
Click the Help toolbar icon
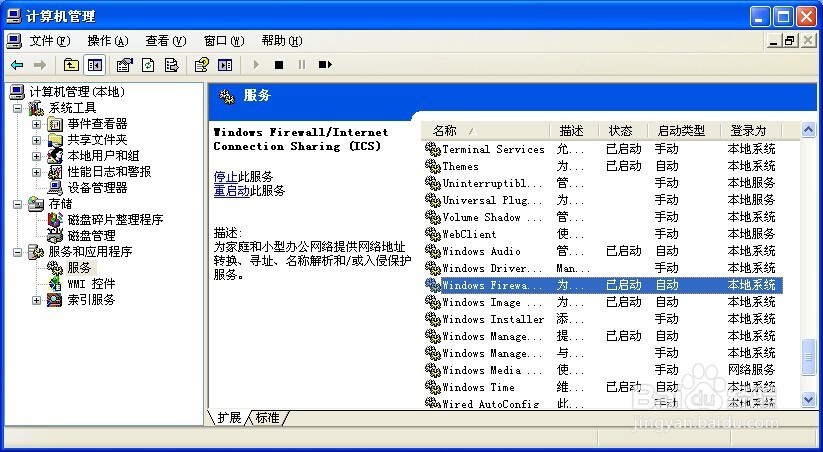(x=202, y=65)
